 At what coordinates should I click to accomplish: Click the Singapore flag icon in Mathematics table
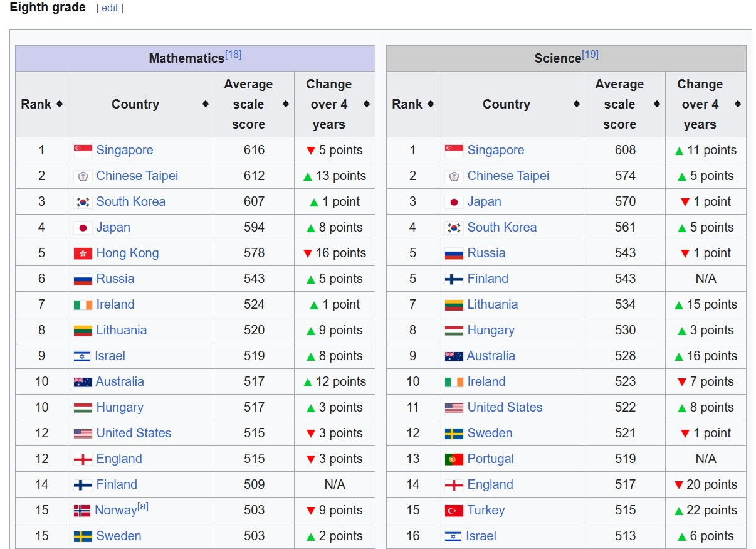83,150
